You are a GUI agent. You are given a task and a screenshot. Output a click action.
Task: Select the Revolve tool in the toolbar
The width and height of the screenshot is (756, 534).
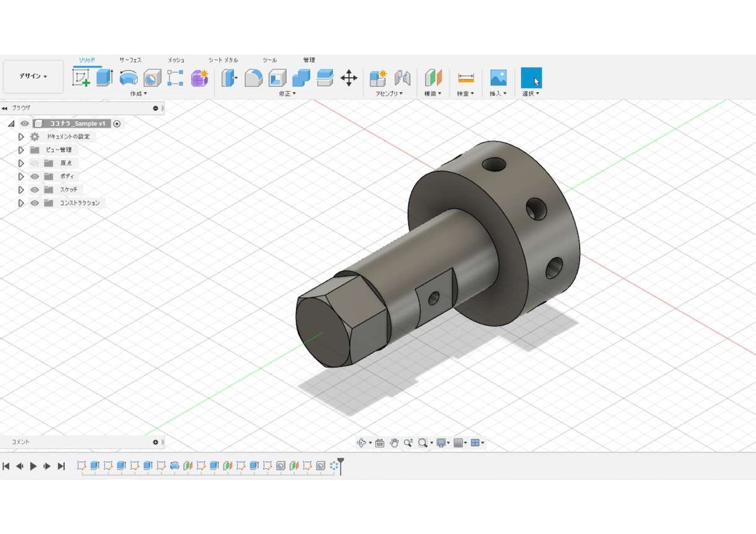click(128, 78)
